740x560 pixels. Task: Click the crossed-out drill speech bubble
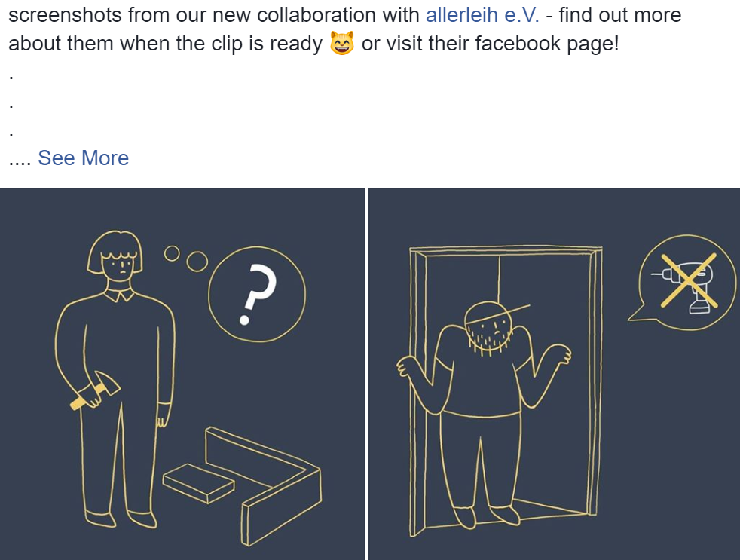coord(683,283)
